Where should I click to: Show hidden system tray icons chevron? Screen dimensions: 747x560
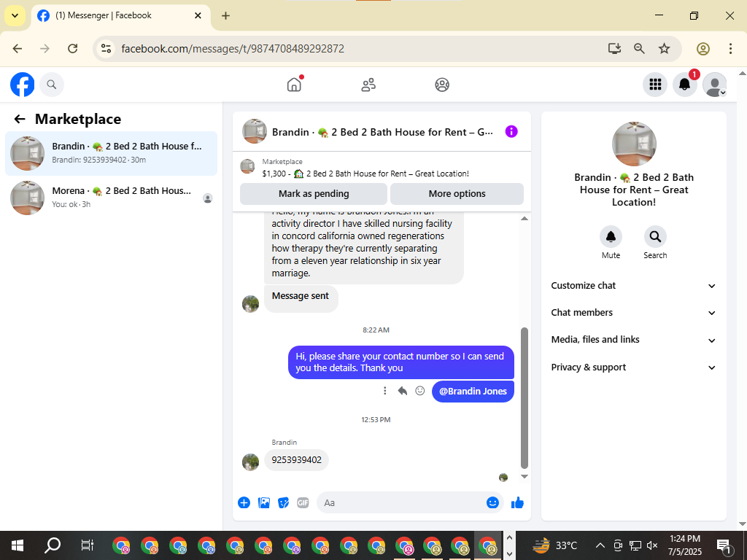(600, 545)
